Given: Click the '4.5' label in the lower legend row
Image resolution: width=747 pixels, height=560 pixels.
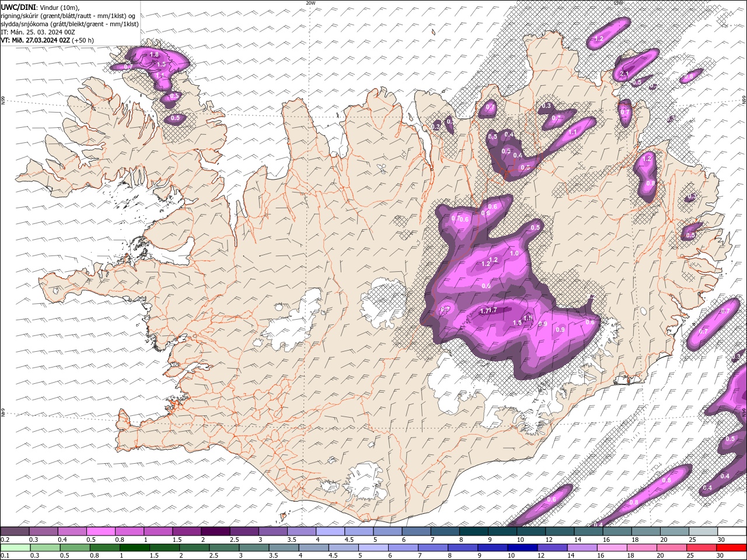Looking at the screenshot, I should 333,555.
